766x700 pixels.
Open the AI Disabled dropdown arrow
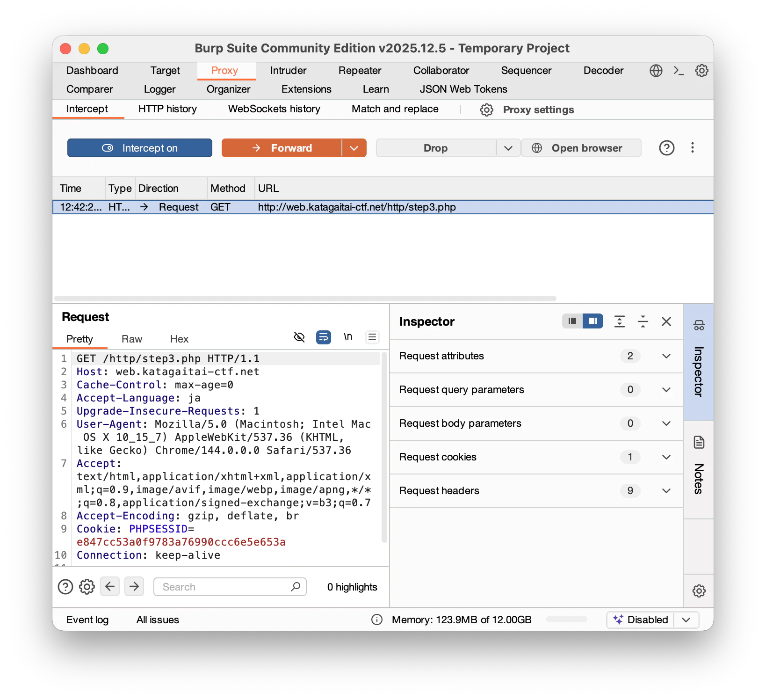tap(686, 620)
